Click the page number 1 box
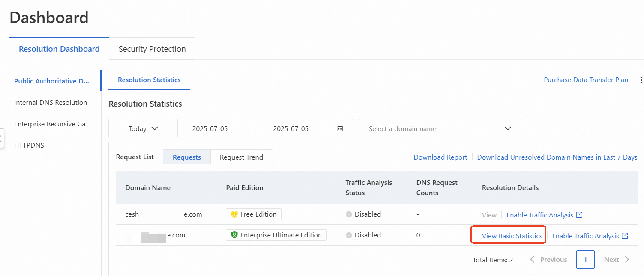This screenshot has height=276, width=644. (585, 259)
